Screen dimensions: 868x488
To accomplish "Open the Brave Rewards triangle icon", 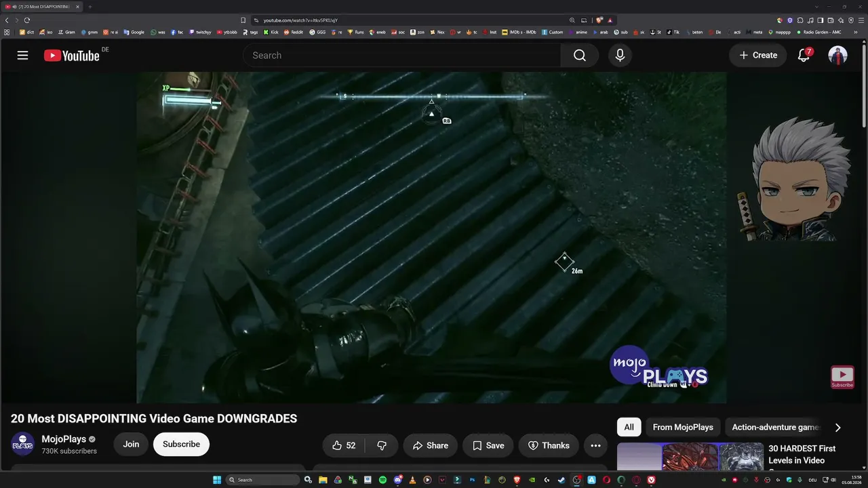I will pos(610,20).
